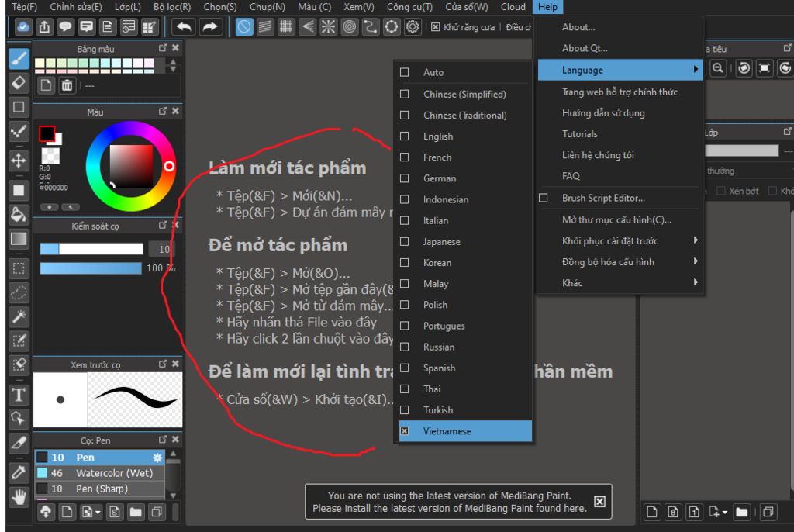Add a new brush in brush panel
This screenshot has height=532, width=794.
pyautogui.click(x=67, y=513)
